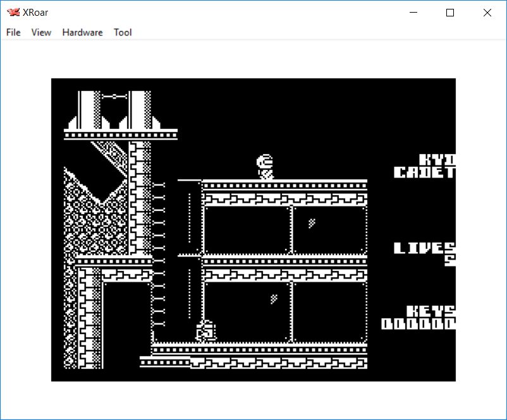Click the KEYS label in game sidebar
The height and width of the screenshot is (420, 507).
[430, 311]
